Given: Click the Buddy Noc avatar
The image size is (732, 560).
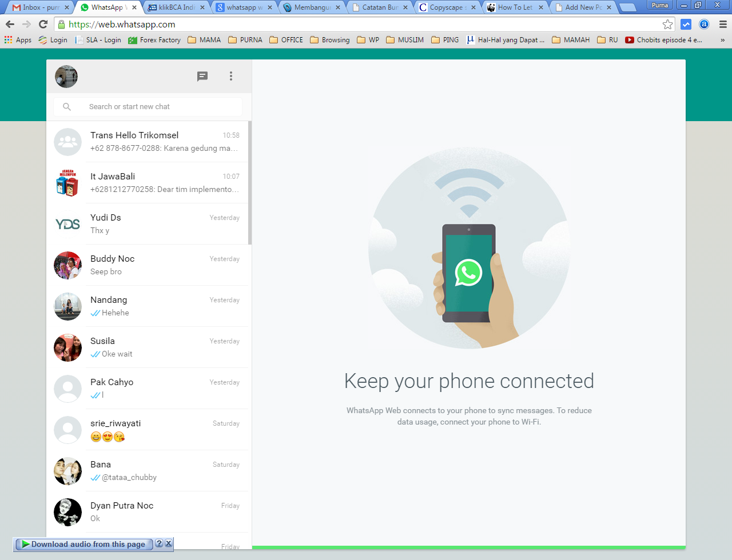Looking at the screenshot, I should tap(68, 265).
